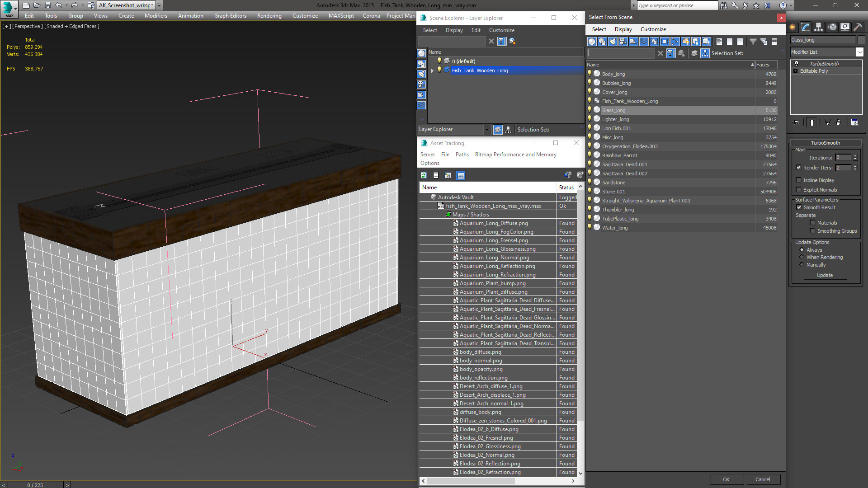Click the Pin Stack icon
Viewport: 868px width, 488px height.
(797, 122)
